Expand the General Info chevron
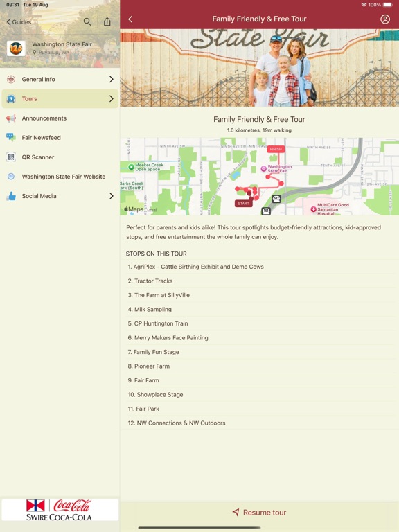399x532 pixels. 112,79
